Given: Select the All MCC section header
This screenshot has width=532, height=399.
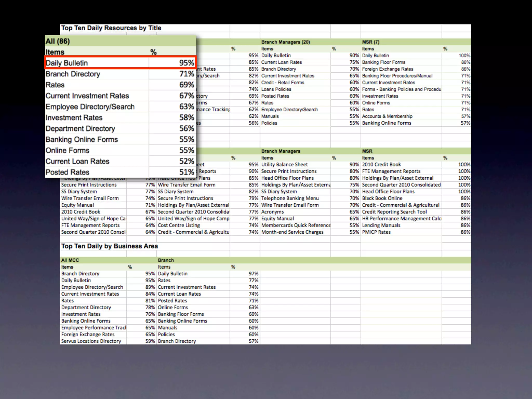Looking at the screenshot, I should tap(70, 260).
